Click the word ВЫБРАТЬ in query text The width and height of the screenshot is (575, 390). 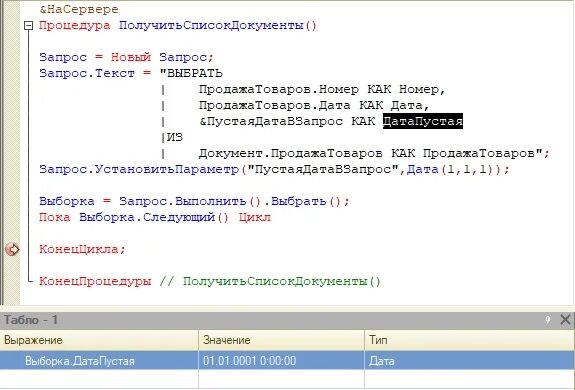(195, 73)
